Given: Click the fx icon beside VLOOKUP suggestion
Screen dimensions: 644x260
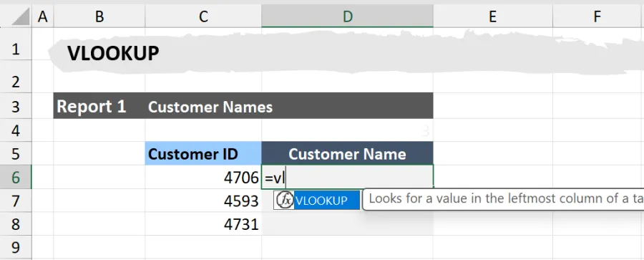Looking at the screenshot, I should click(284, 201).
